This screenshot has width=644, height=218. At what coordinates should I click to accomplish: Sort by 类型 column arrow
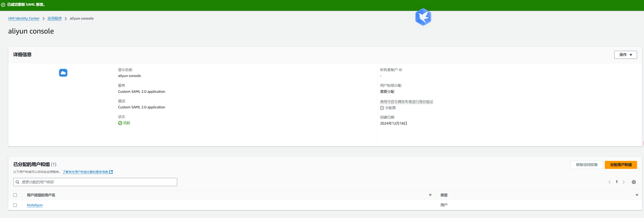(637, 195)
